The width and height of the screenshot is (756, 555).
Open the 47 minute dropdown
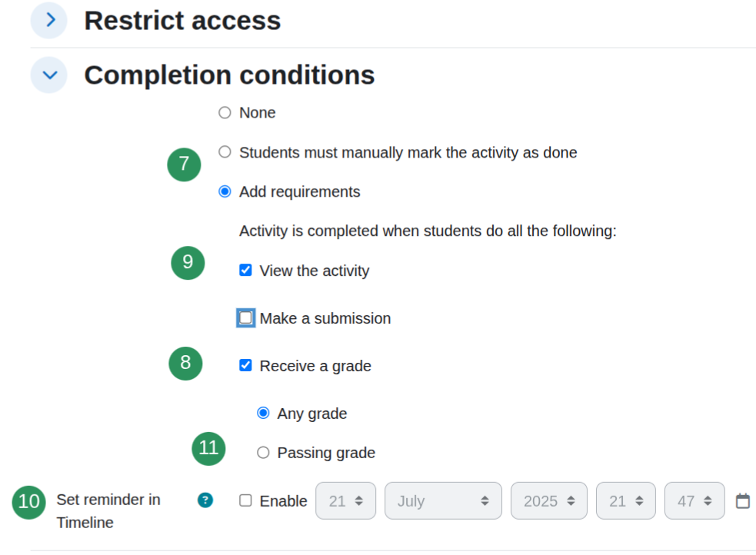694,501
